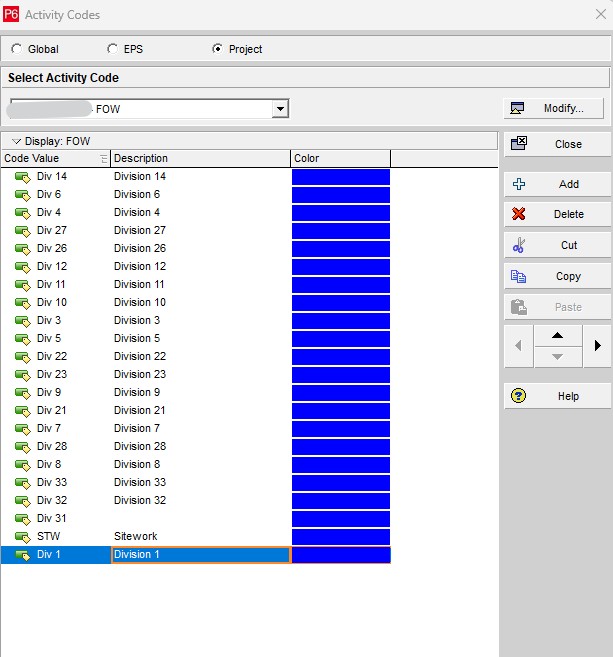Collapse the Display: FOW bar
613x657 pixels.
(x=16, y=142)
